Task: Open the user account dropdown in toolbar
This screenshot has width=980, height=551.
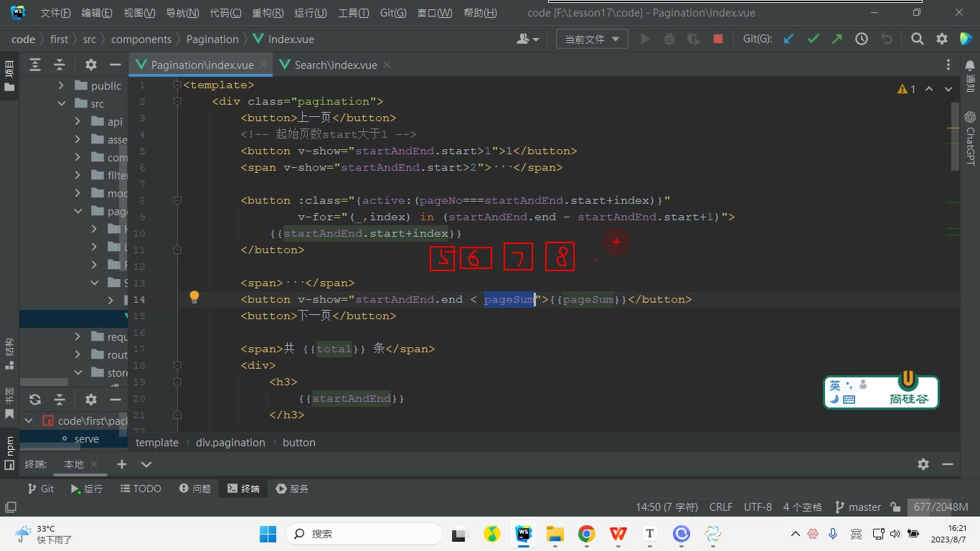Action: point(527,39)
